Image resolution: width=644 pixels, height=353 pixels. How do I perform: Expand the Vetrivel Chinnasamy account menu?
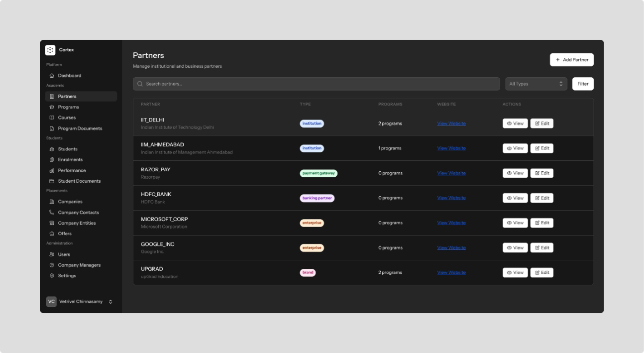point(81,302)
